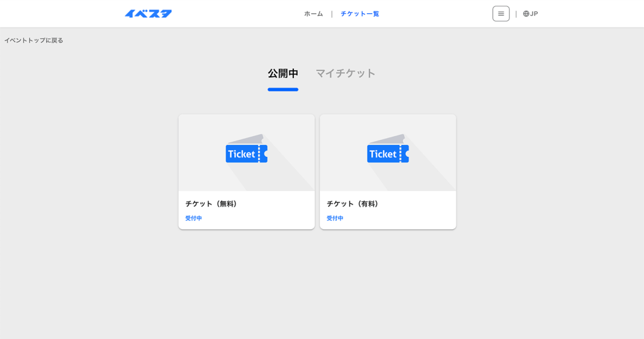This screenshot has width=644, height=339.
Task: Open the チケット（無料） title
Action: pos(212,204)
